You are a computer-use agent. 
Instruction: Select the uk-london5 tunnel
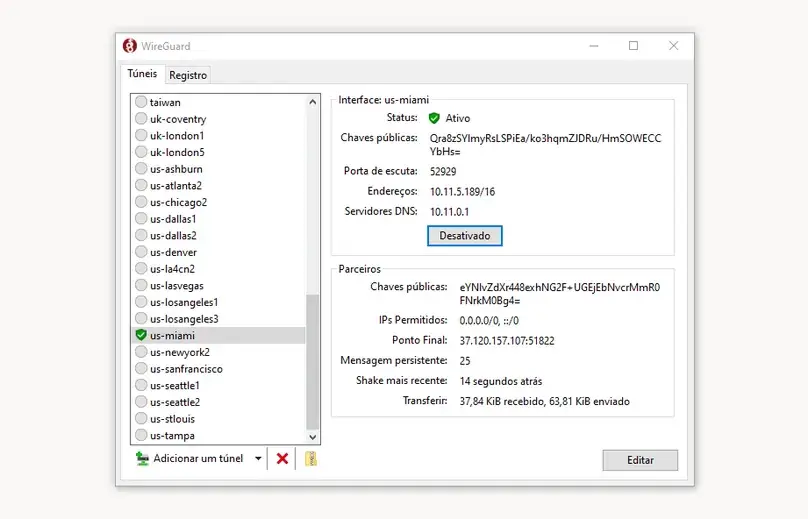coord(218,152)
